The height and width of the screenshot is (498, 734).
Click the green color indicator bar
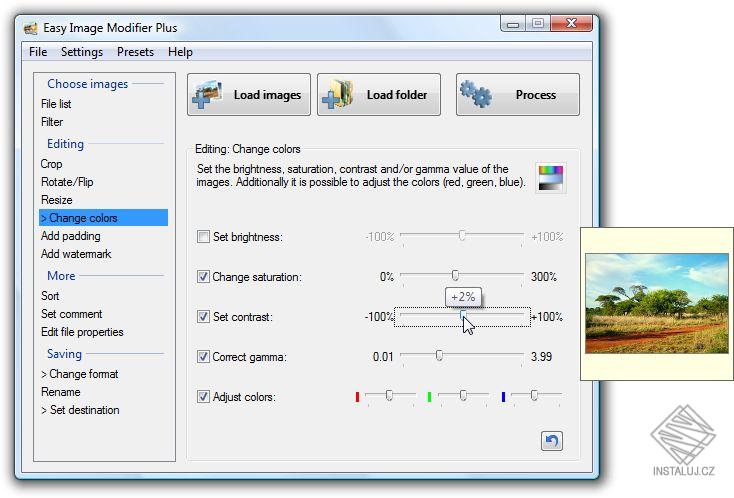pyautogui.click(x=429, y=397)
